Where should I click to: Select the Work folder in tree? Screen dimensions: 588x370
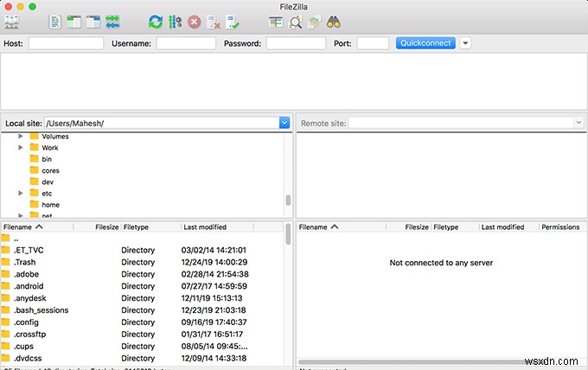[50, 148]
